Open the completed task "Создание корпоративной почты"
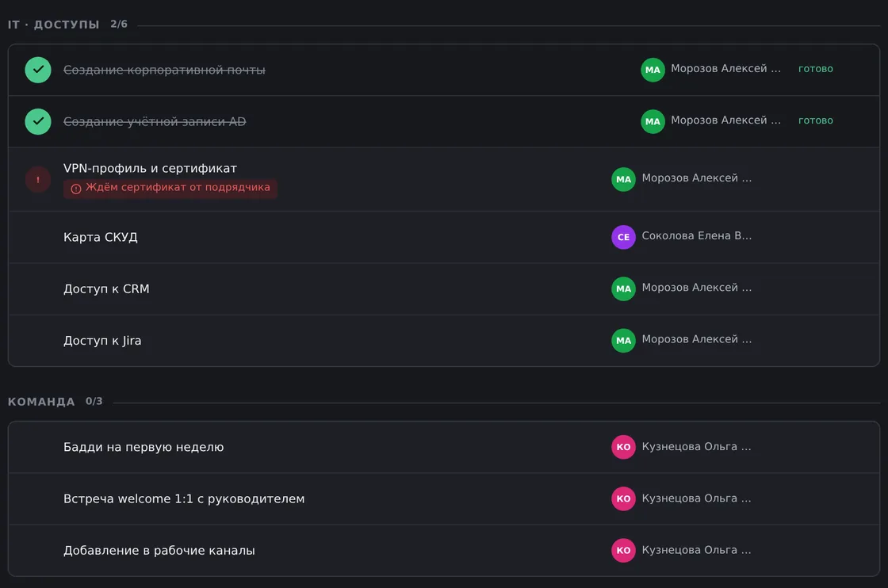Viewport: 888px width, 588px height. [x=164, y=70]
